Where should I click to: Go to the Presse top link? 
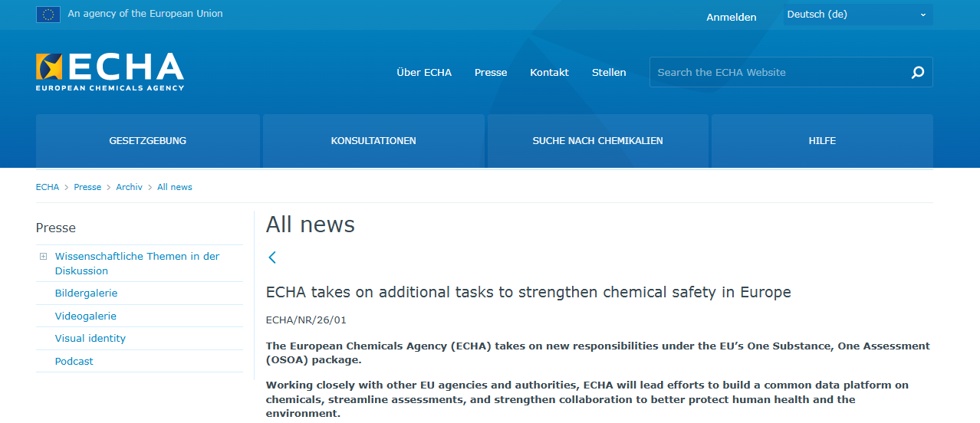(x=491, y=73)
